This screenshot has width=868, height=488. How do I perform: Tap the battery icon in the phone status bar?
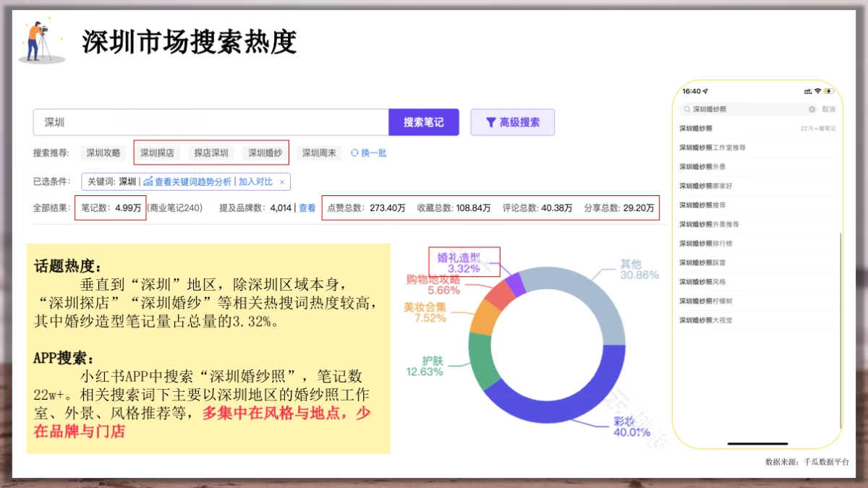(x=830, y=91)
